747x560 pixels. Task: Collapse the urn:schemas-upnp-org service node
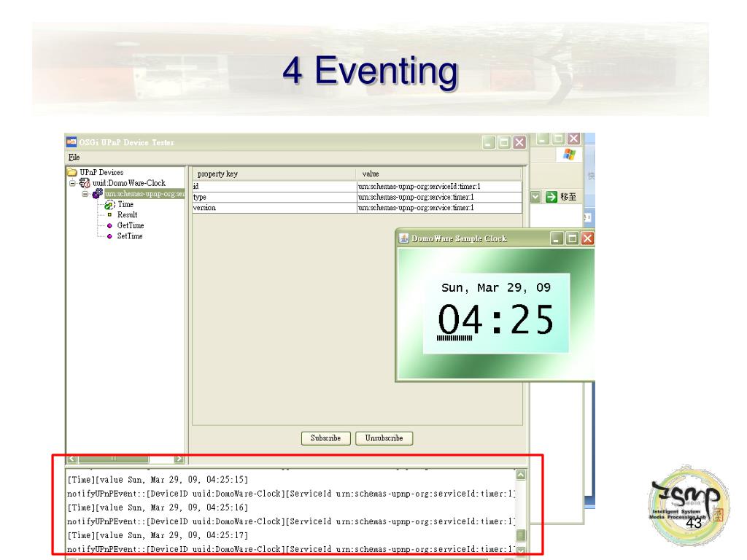(85, 194)
